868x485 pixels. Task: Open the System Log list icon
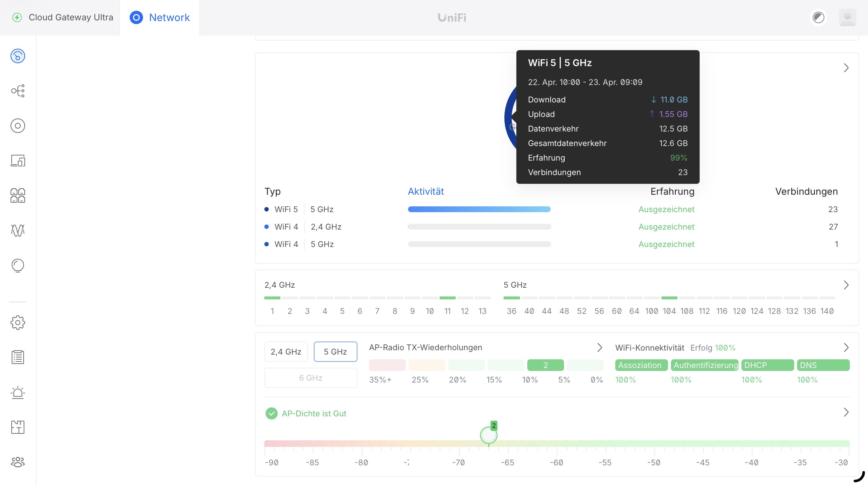coord(18,357)
